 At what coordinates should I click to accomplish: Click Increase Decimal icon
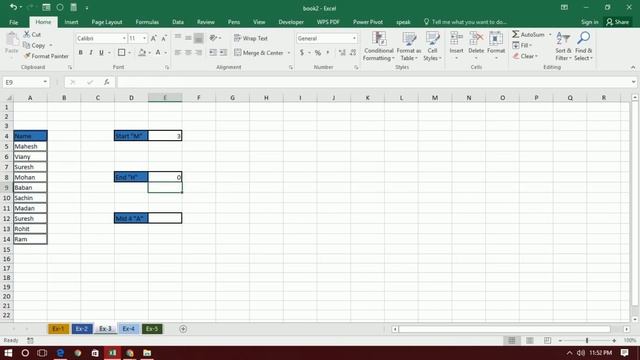[342, 53]
